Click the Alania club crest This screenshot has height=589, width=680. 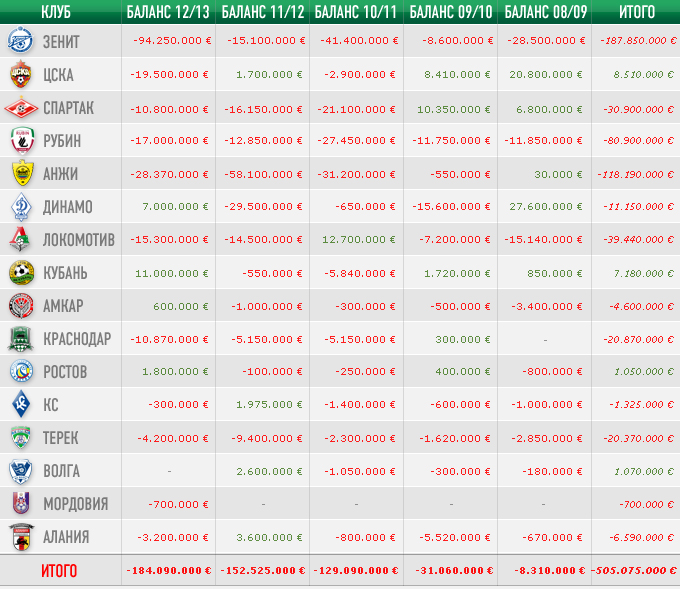coord(21,537)
